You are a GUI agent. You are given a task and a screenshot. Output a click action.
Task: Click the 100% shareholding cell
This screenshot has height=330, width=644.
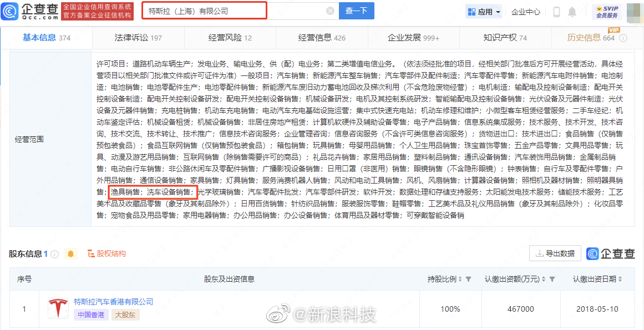tap(450, 309)
